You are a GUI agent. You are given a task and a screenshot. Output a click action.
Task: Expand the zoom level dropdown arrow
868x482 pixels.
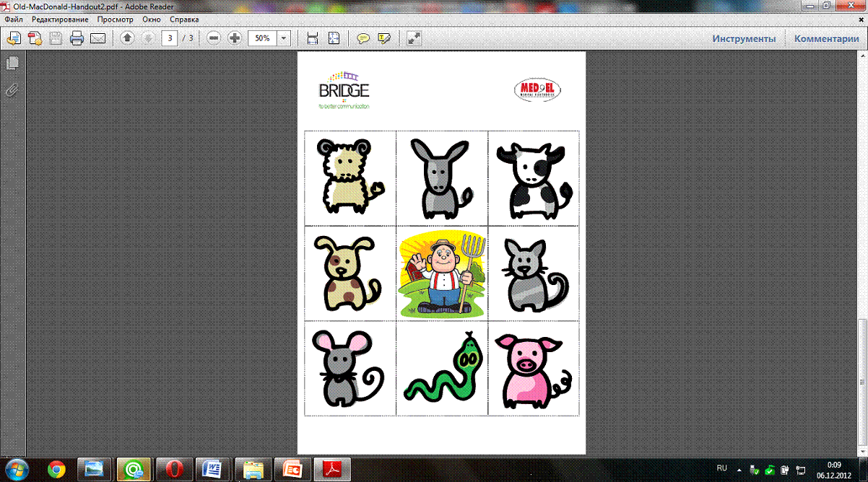(284, 38)
